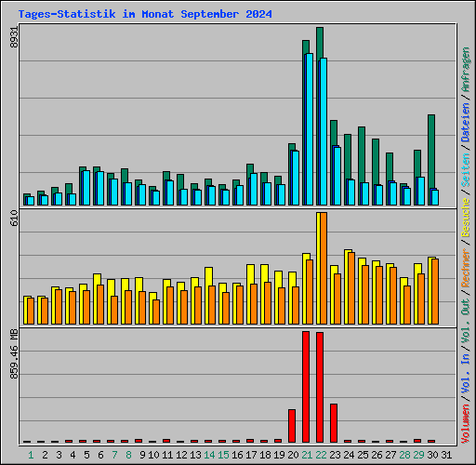This screenshot has width=476, height=465.
Task: Select day 11 label on x-axis
Action: click(167, 455)
